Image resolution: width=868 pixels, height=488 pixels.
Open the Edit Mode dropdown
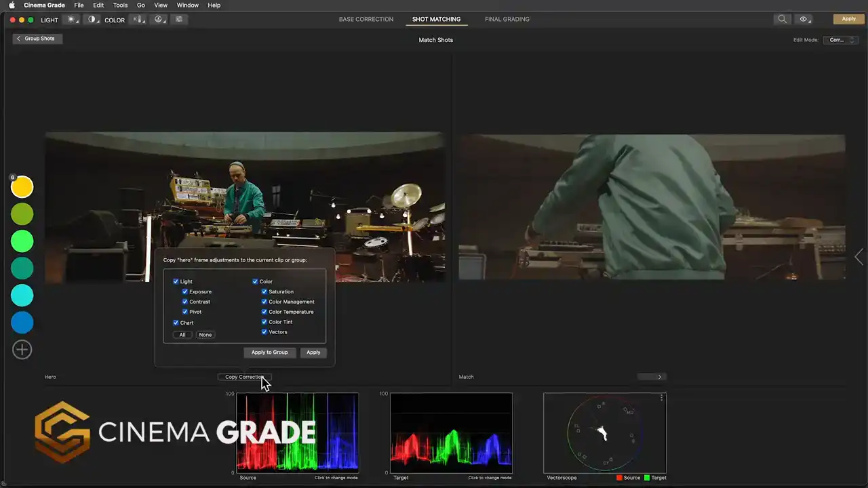point(840,40)
